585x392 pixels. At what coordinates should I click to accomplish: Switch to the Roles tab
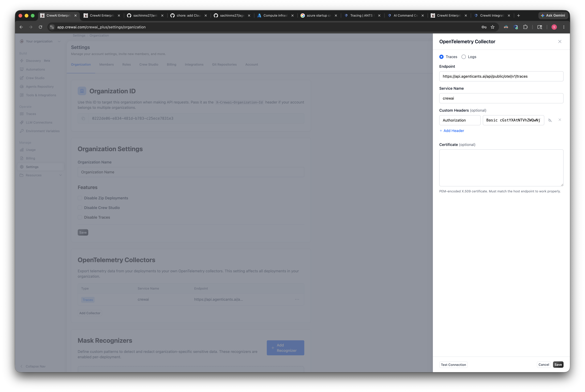[126, 65]
